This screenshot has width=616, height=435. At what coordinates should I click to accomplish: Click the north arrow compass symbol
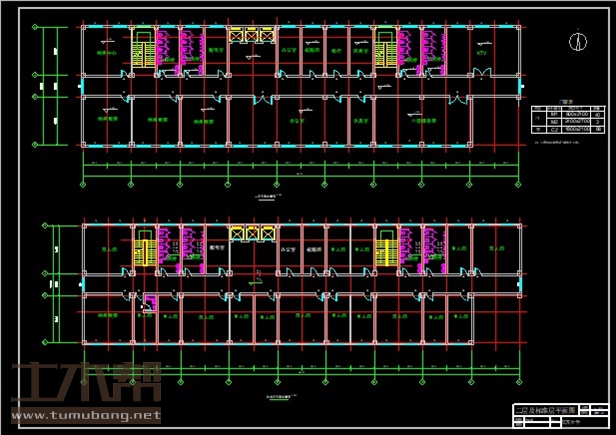[x=577, y=41]
